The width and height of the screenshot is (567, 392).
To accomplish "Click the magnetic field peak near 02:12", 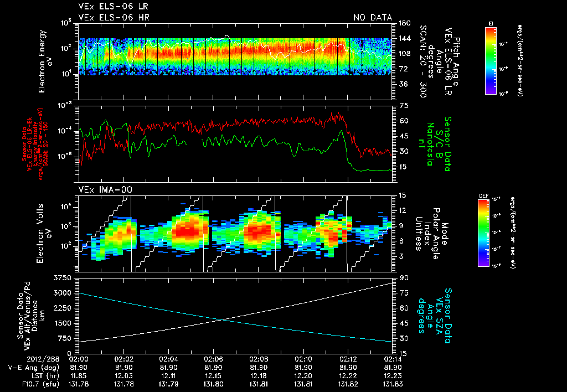I will click(341, 131).
